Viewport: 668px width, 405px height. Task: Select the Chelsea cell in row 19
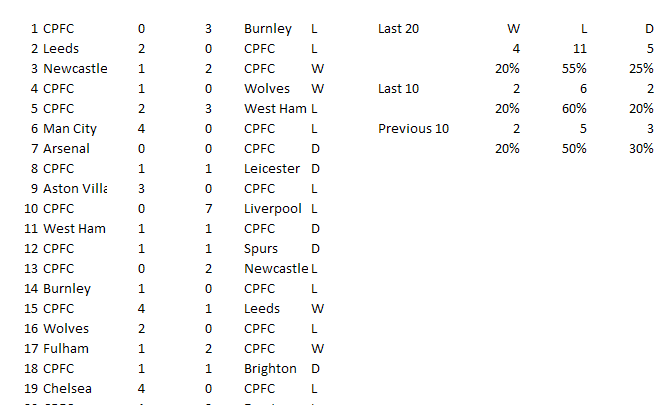pos(66,389)
